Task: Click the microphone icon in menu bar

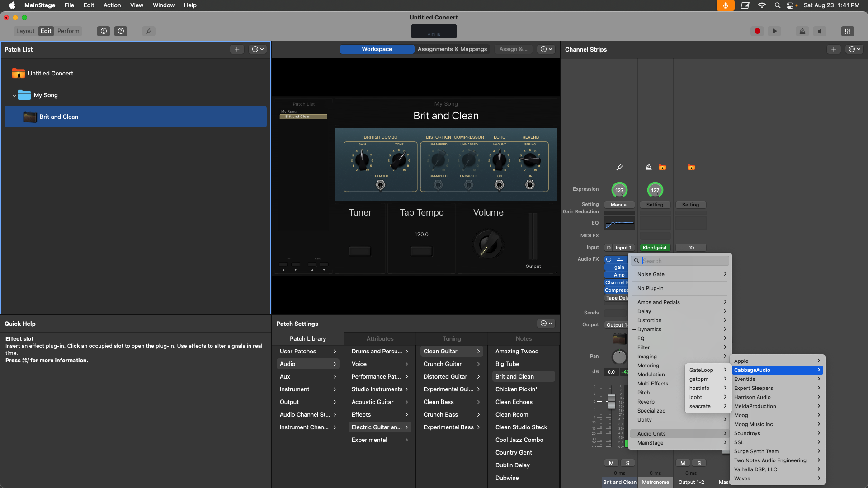Action: click(x=725, y=5)
